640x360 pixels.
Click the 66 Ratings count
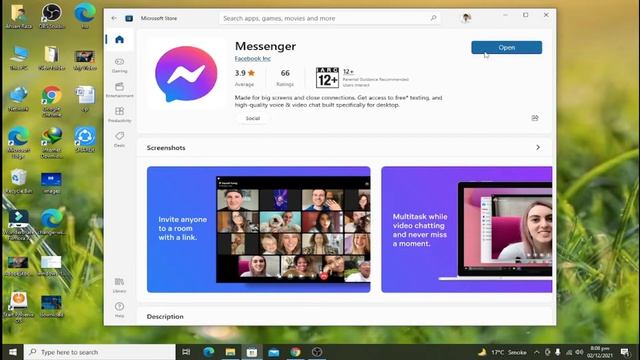coord(285,78)
